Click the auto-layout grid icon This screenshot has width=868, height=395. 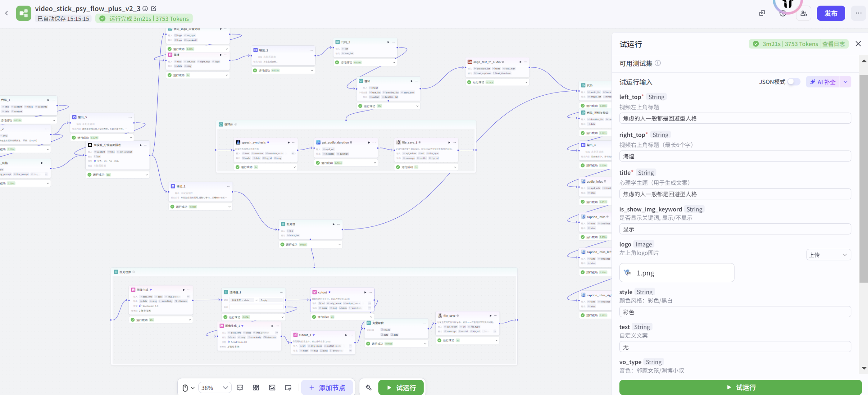pos(256,388)
